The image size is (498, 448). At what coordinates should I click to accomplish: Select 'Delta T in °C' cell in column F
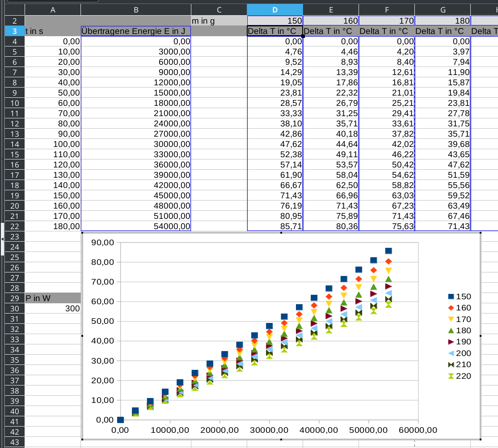pos(387,31)
